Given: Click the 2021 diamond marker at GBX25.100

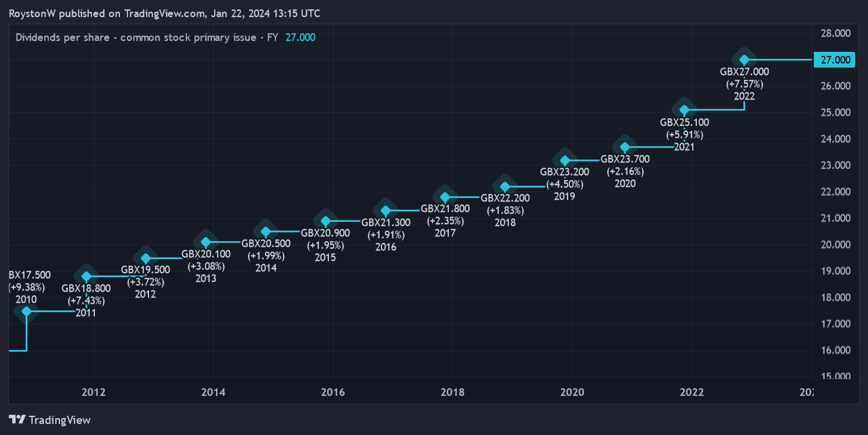Looking at the screenshot, I should click(684, 110).
